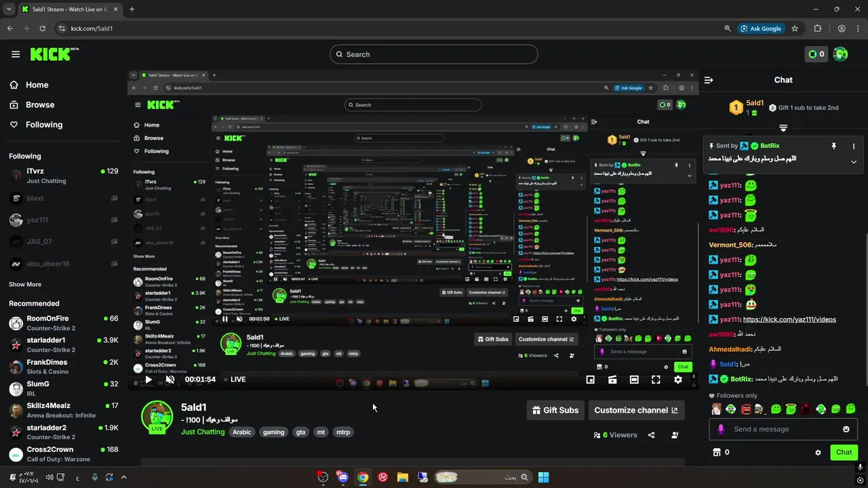This screenshot has height=488, width=868.
Task: Expand Following list with Show More
Action: 25,285
